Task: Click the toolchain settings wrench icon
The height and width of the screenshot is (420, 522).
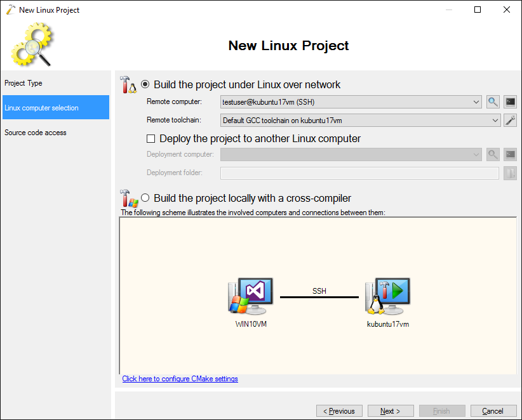Action: click(510, 121)
